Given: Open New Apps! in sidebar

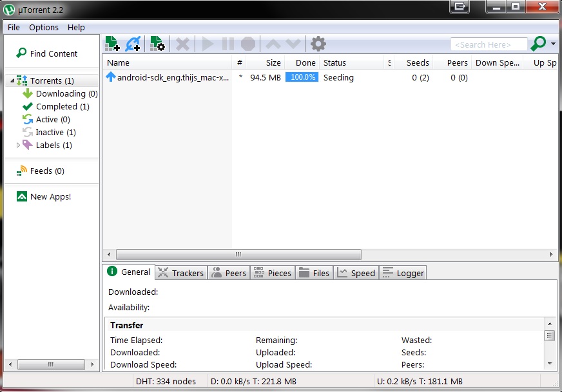Looking at the screenshot, I should click(x=44, y=196).
